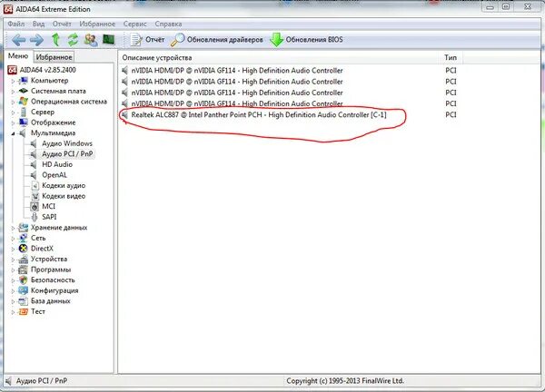The image size is (545, 392).
Task: Select Аудио Windows item
Action: pyautogui.click(x=67, y=143)
